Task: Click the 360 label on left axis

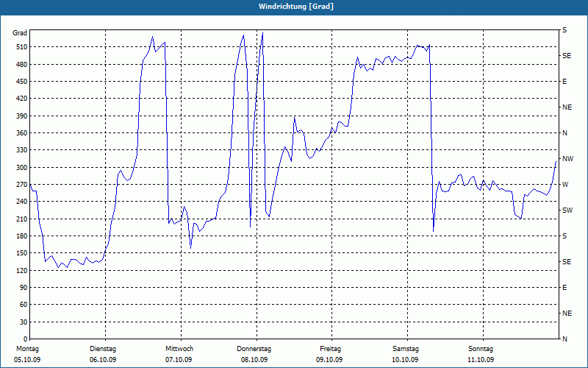Action: click(x=21, y=133)
